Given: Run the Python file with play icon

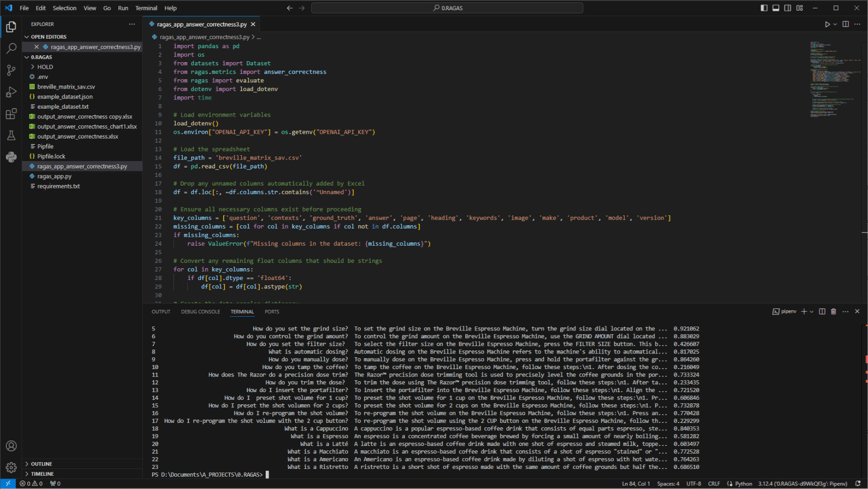Looking at the screenshot, I should (x=827, y=24).
